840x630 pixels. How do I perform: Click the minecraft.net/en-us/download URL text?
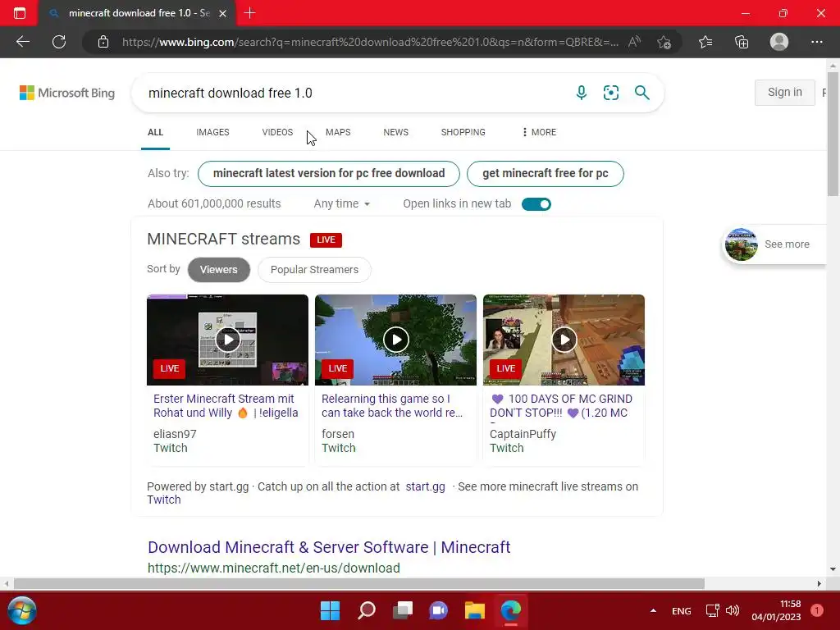(x=274, y=568)
